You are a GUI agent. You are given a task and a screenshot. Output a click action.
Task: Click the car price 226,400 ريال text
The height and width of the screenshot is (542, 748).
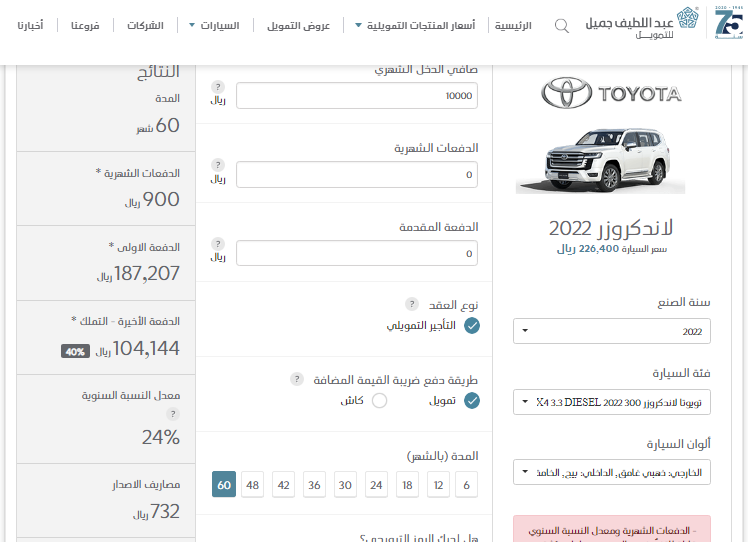point(612,249)
